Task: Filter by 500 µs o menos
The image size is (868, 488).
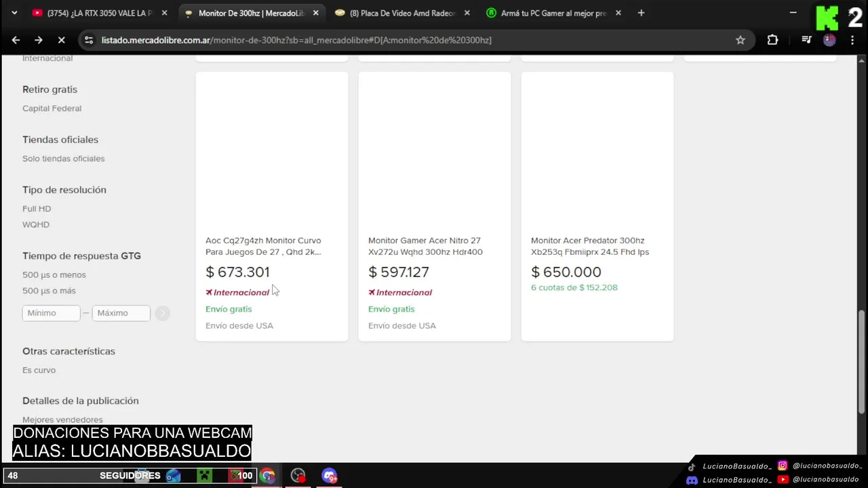Action: (54, 274)
